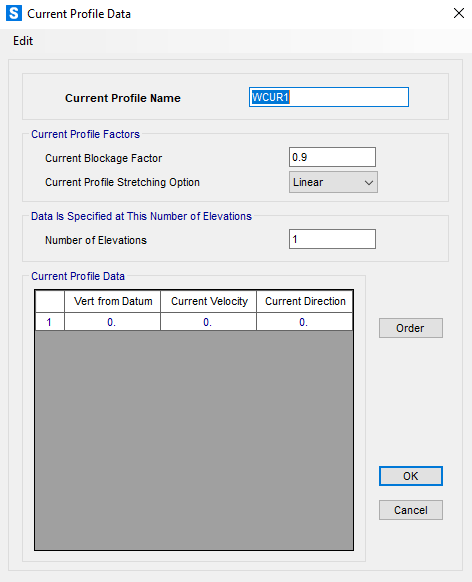This screenshot has height=582, width=472.
Task: Edit the Number of Elevations field
Action: pyautogui.click(x=332, y=239)
